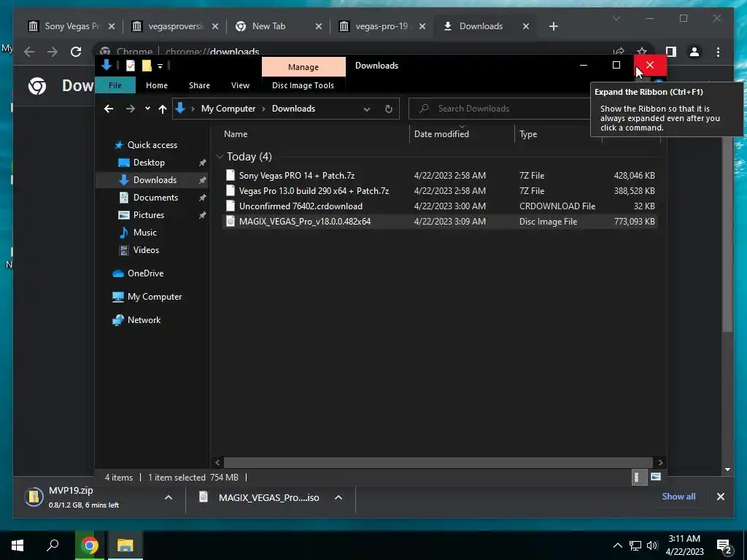747x560 pixels.
Task: Open the File tab in Explorer
Action: click(x=115, y=85)
